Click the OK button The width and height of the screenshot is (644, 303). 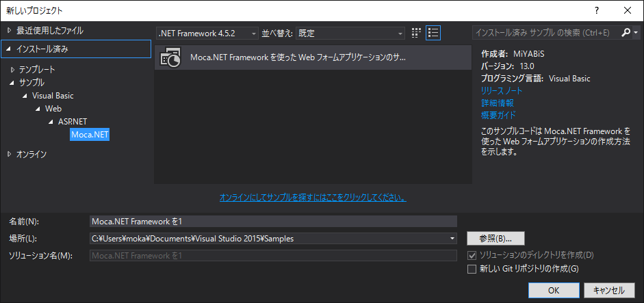click(x=554, y=290)
